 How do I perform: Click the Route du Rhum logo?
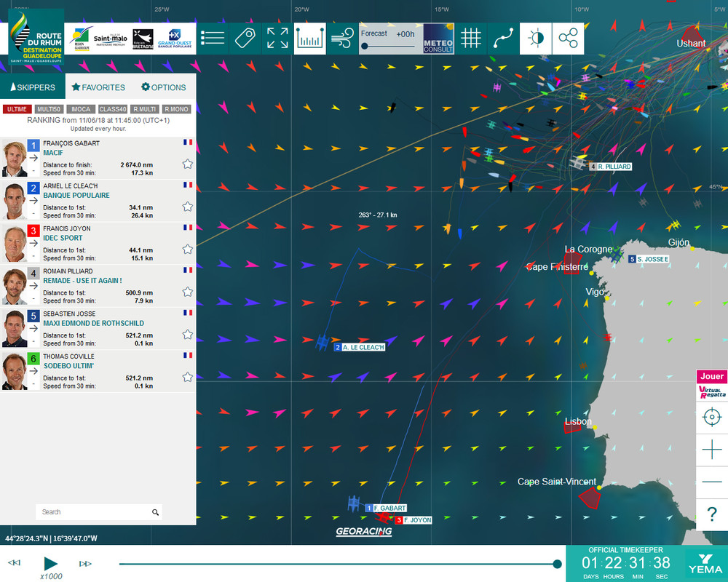click(36, 37)
